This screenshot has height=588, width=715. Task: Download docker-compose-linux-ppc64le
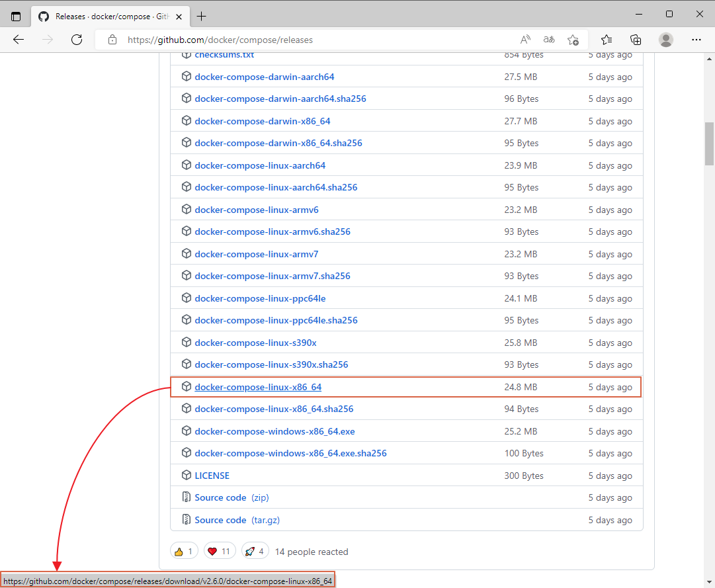pos(261,298)
